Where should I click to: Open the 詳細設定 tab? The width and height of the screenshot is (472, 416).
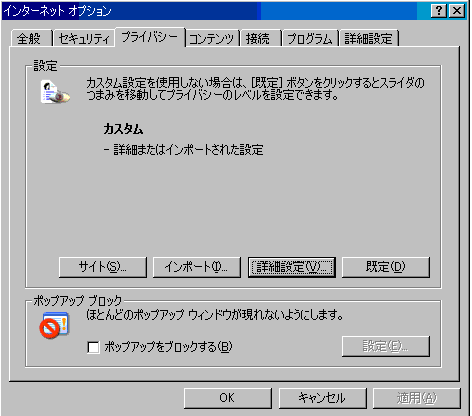[369, 38]
